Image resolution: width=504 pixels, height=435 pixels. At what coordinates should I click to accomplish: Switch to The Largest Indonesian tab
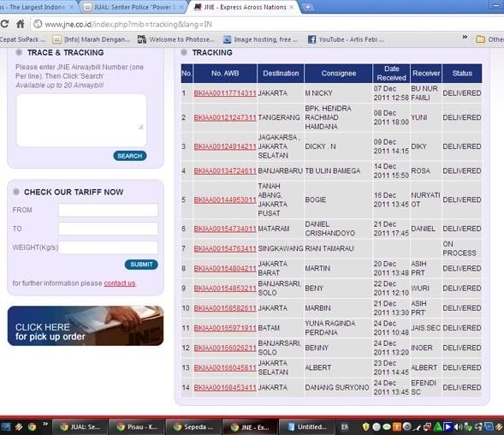point(37,7)
